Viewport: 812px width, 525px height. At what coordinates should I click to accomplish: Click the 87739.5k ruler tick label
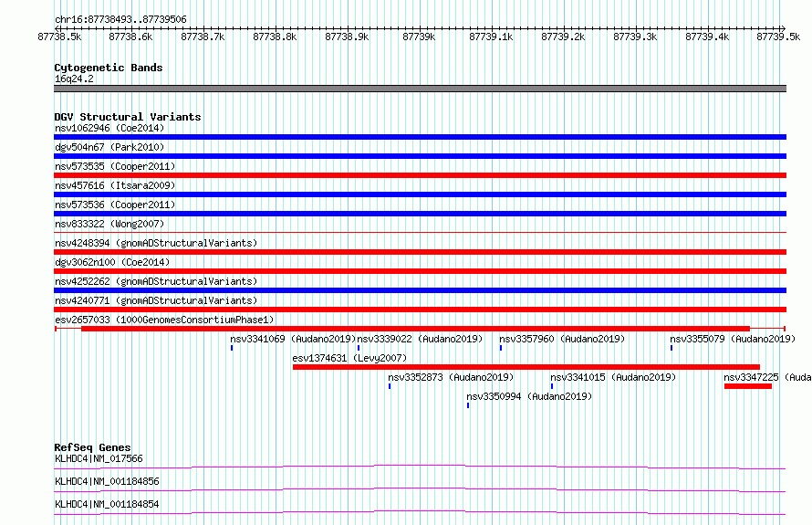coord(778,37)
